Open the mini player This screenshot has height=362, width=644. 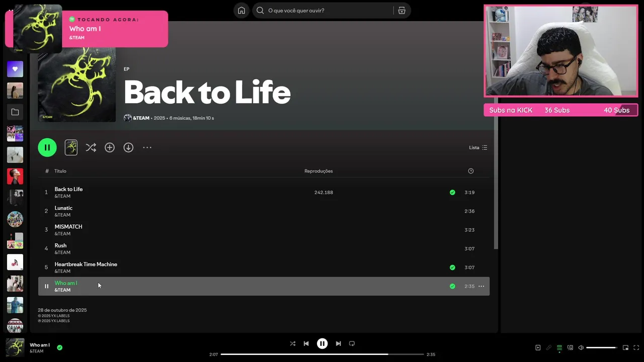point(625,347)
